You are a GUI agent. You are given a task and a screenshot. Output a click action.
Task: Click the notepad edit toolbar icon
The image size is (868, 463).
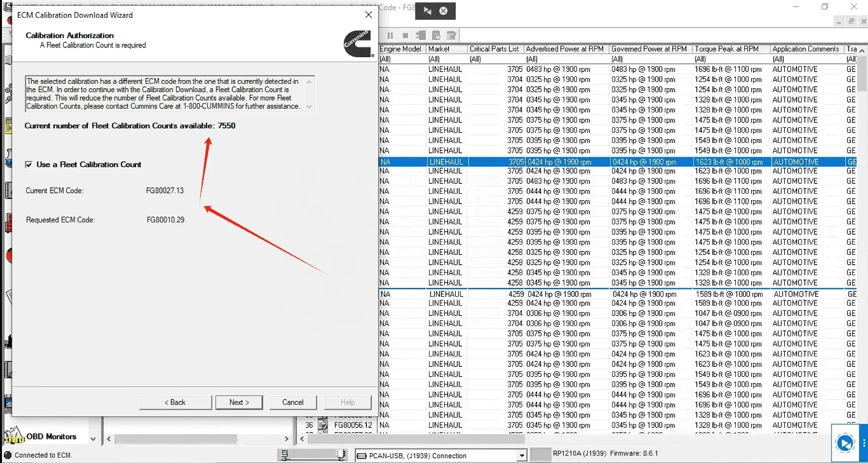451,36
